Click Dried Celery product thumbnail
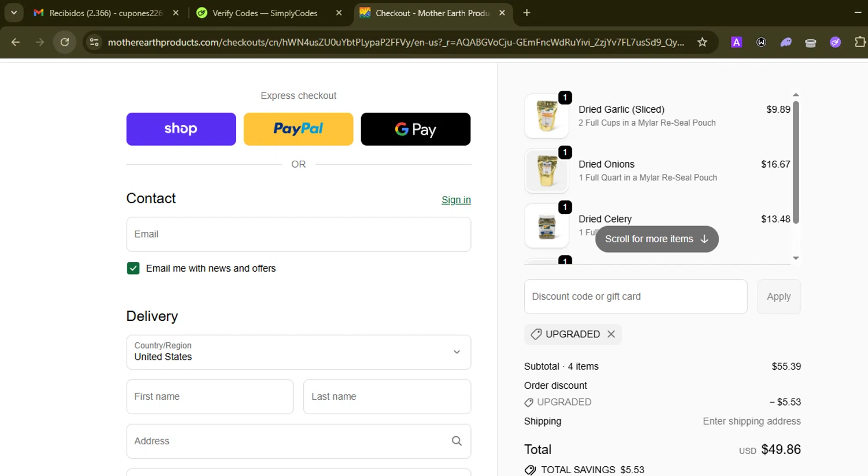 tap(547, 226)
